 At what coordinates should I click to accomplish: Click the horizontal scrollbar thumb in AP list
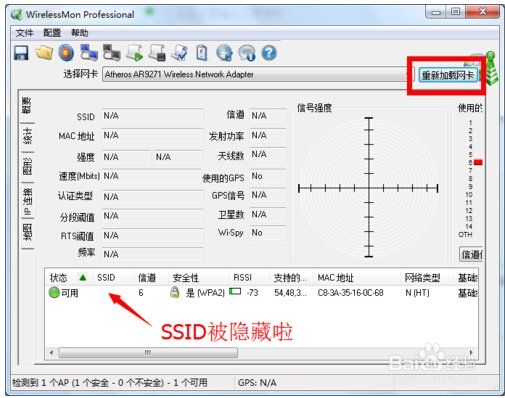click(148, 352)
